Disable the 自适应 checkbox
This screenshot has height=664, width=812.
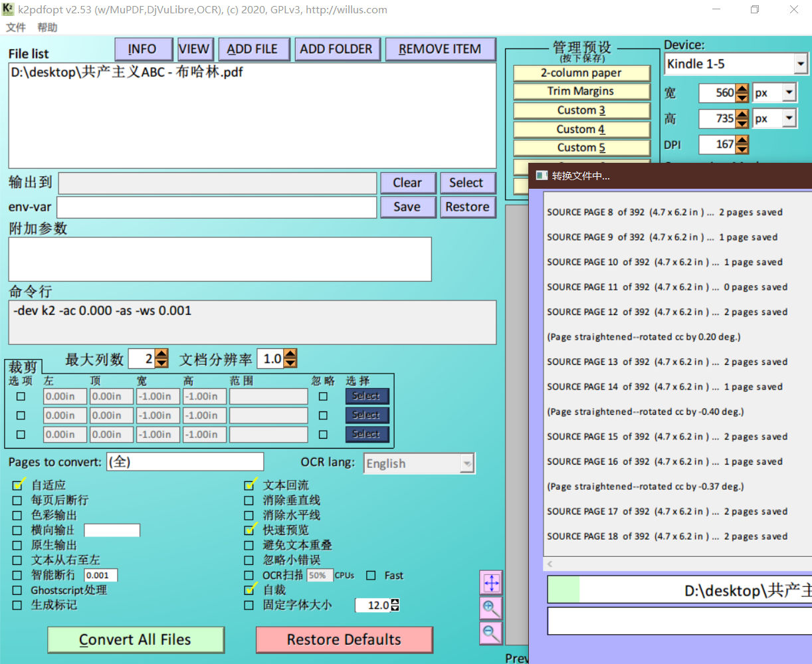coord(18,485)
